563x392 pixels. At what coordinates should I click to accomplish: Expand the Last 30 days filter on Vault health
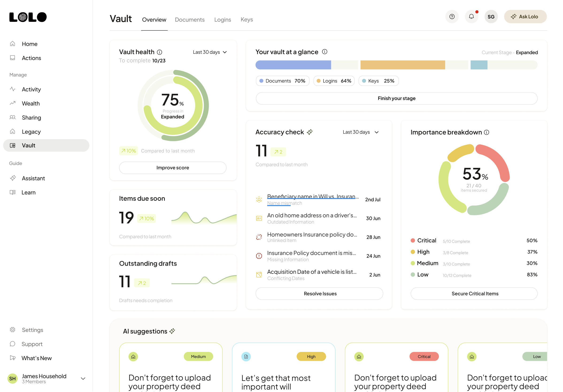(210, 52)
